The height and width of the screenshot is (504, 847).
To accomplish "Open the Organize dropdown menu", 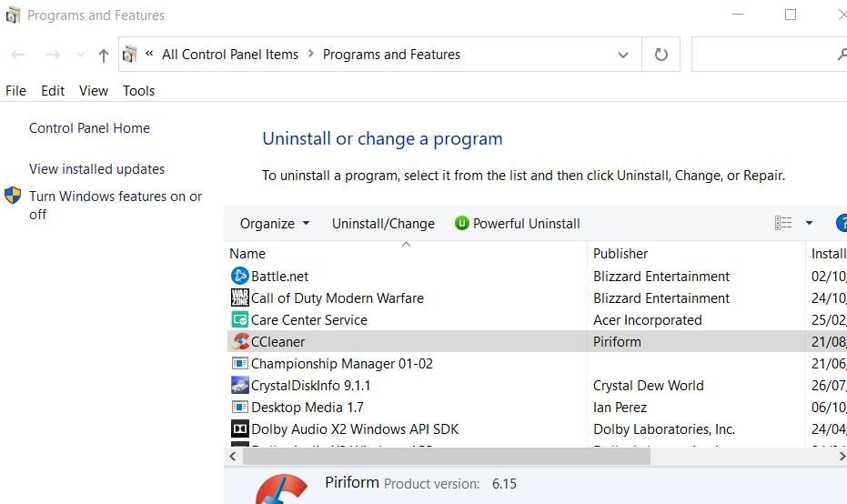I will point(275,223).
